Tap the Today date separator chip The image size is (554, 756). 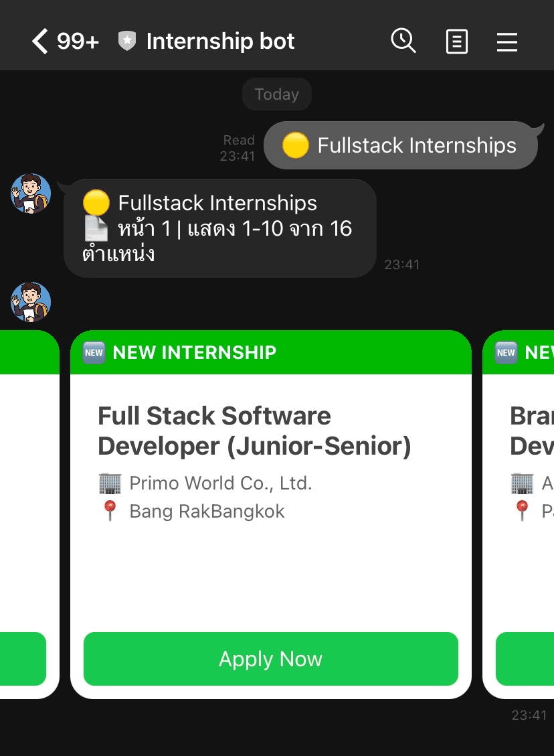click(276, 94)
